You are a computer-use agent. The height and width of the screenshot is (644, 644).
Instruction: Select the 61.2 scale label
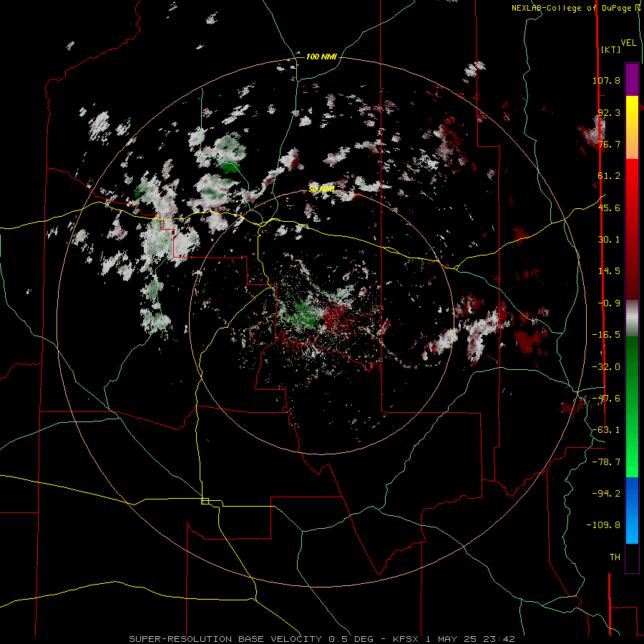point(609,176)
